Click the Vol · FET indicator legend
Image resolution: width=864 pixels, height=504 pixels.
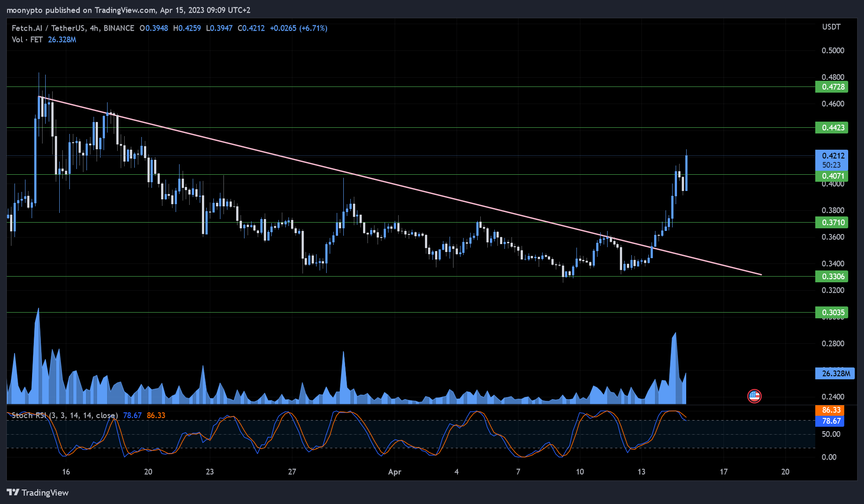pos(27,40)
